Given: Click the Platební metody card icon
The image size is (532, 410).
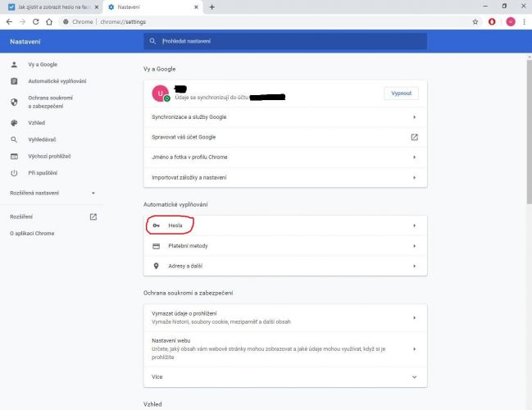Looking at the screenshot, I should coord(156,246).
